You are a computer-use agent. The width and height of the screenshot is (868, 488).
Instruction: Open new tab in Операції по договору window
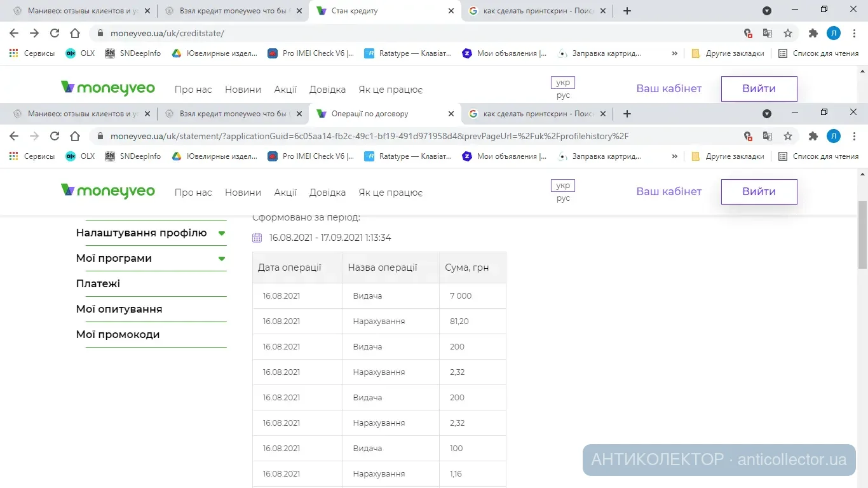coord(627,114)
